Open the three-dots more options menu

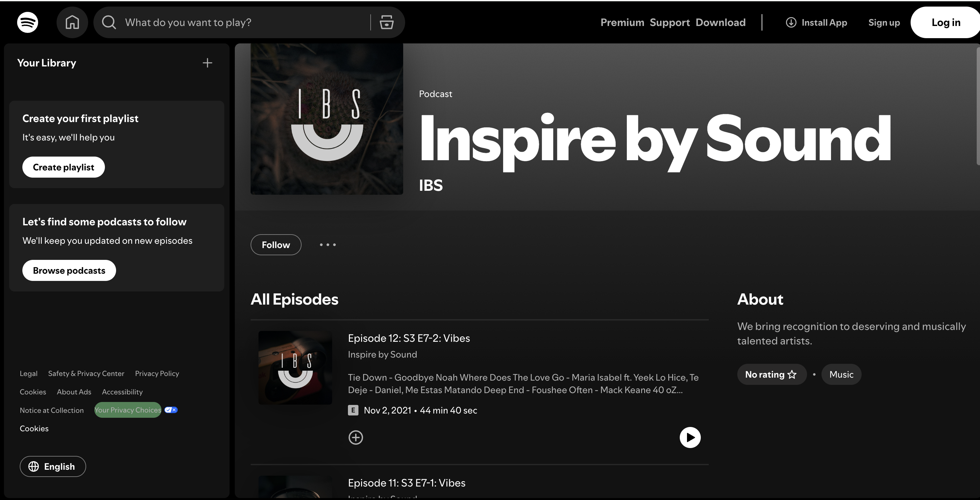pyautogui.click(x=328, y=245)
